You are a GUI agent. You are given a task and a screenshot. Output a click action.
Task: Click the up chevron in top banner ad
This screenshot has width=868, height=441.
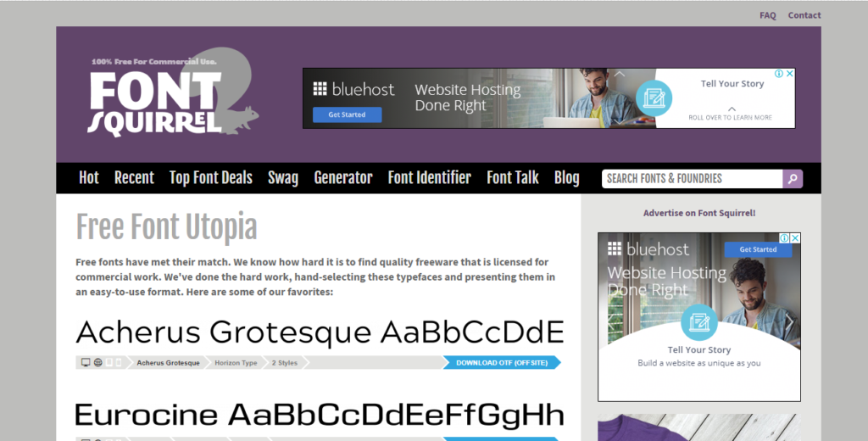point(620,75)
